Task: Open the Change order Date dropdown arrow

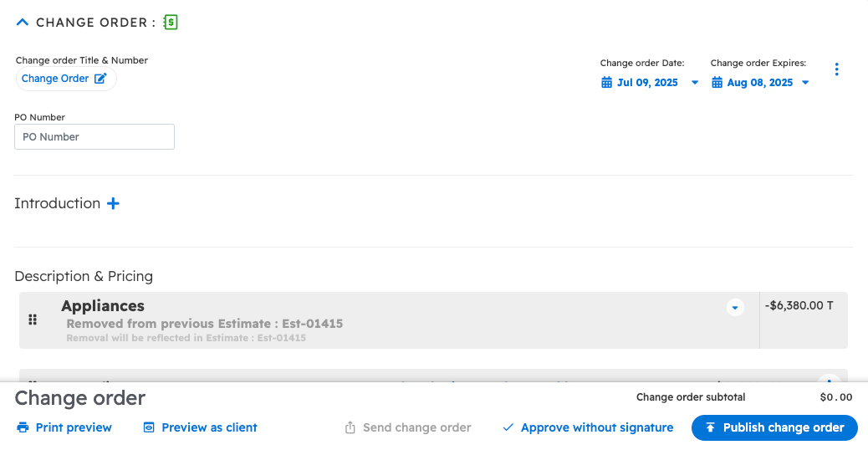Action: click(x=695, y=83)
